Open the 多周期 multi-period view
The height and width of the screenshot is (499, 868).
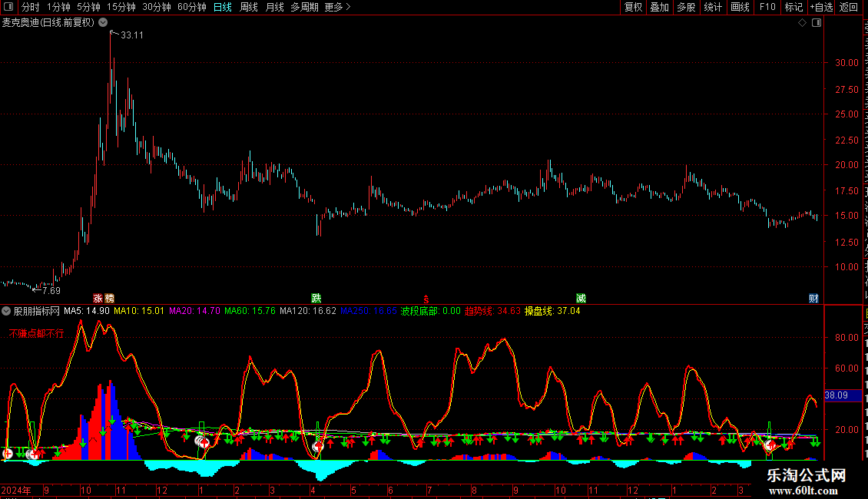pyautogui.click(x=304, y=7)
